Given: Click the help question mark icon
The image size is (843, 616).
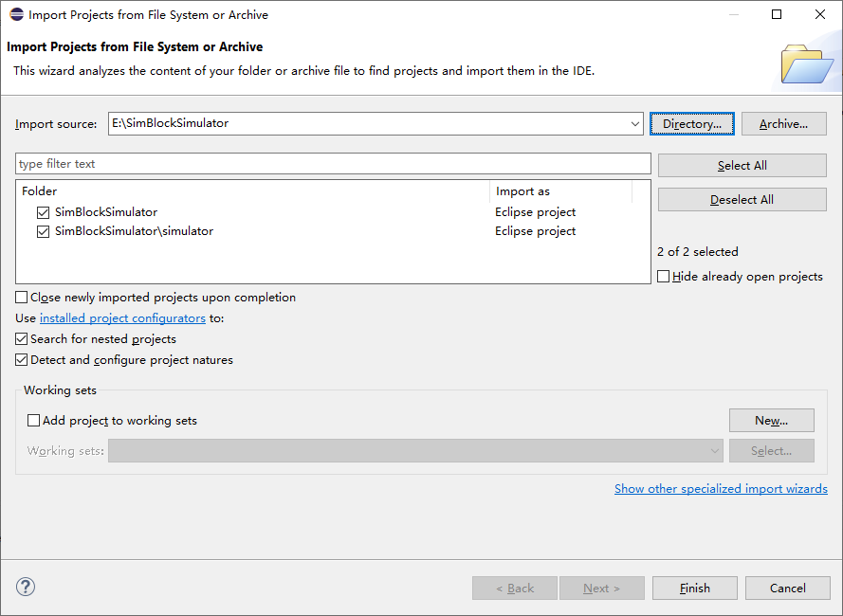Looking at the screenshot, I should (x=26, y=588).
